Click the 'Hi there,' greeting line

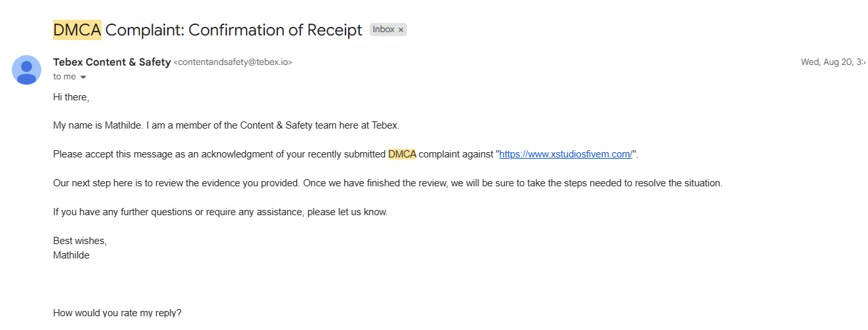pos(71,97)
